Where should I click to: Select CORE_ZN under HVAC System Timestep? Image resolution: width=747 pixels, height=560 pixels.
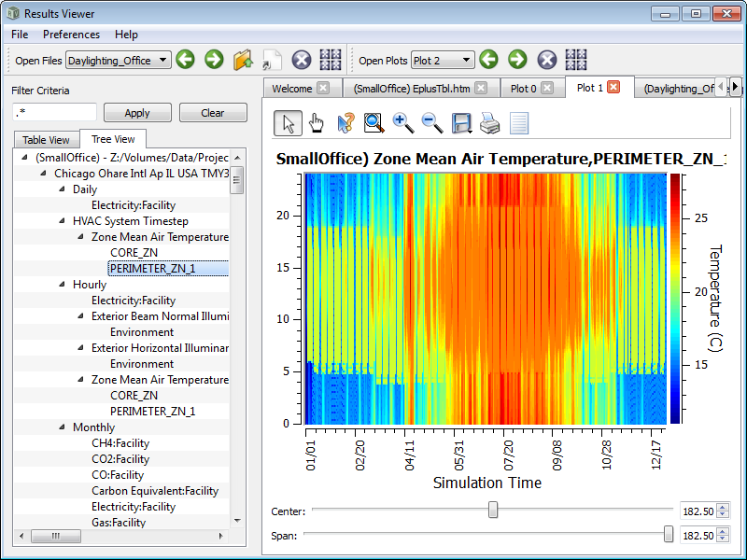[x=134, y=252]
